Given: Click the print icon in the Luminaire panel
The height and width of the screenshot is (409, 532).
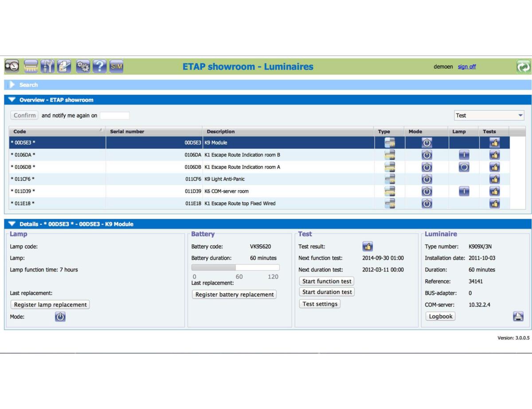Looking at the screenshot, I should point(518,316).
